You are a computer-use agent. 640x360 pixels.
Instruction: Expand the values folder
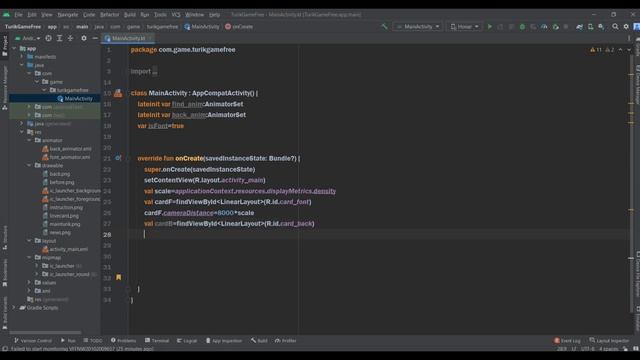tap(29, 282)
